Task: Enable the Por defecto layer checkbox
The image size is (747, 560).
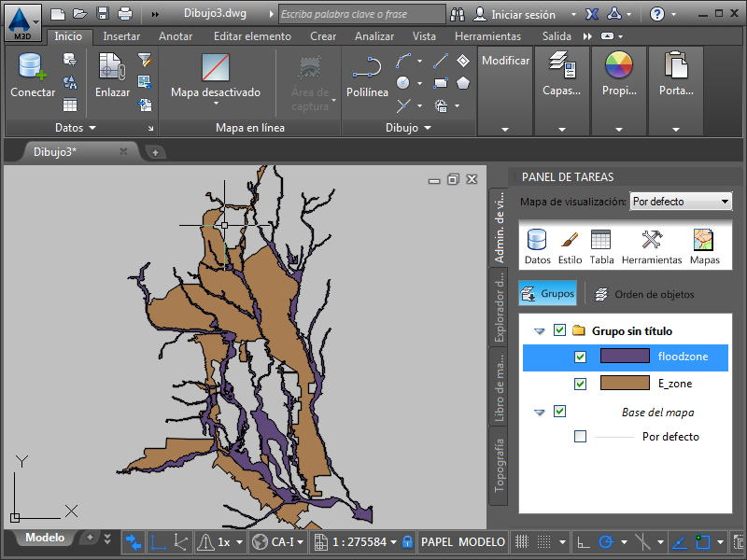Action: point(581,437)
